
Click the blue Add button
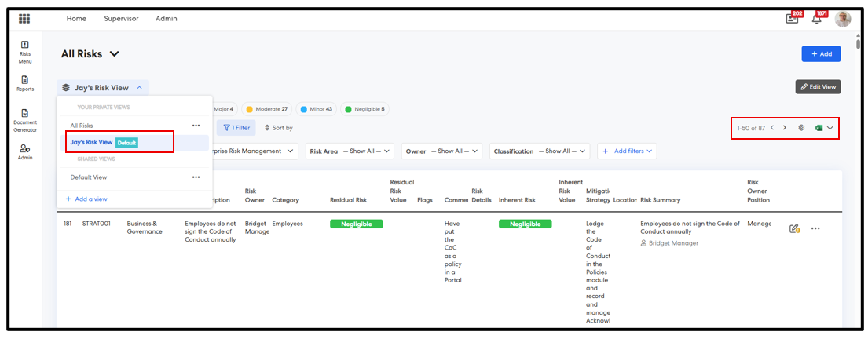[821, 53]
